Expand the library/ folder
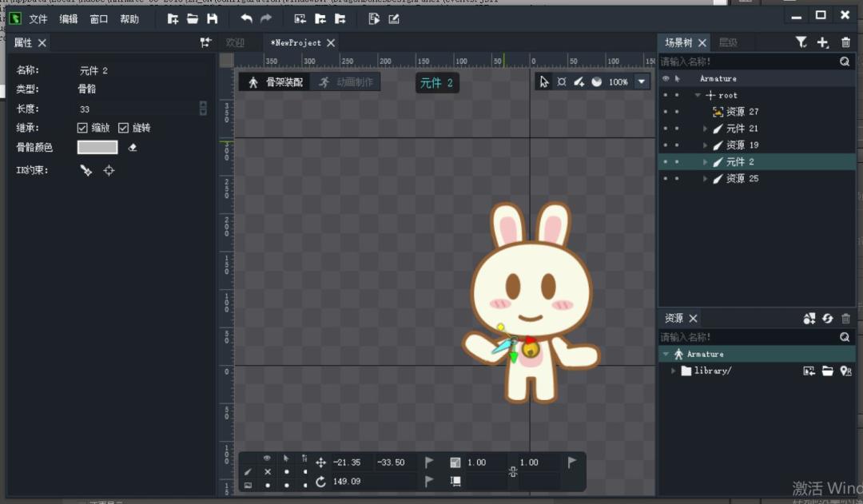The height and width of the screenshot is (504, 863). pyautogui.click(x=674, y=371)
